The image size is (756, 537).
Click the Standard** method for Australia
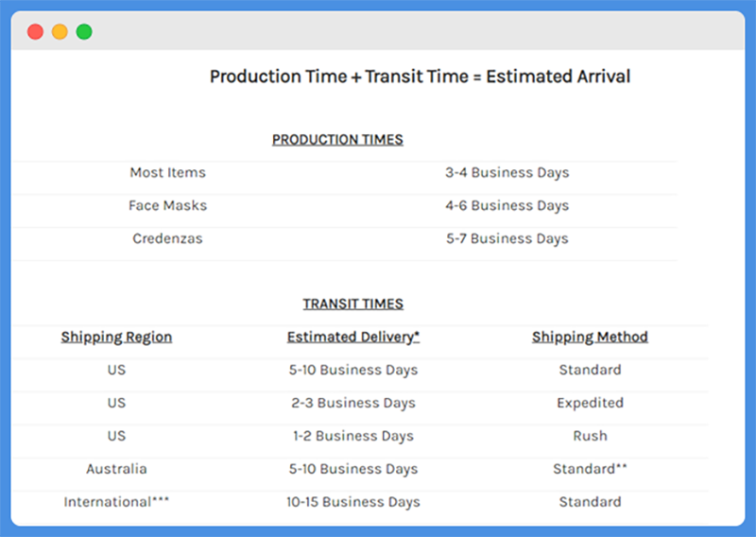[590, 469]
